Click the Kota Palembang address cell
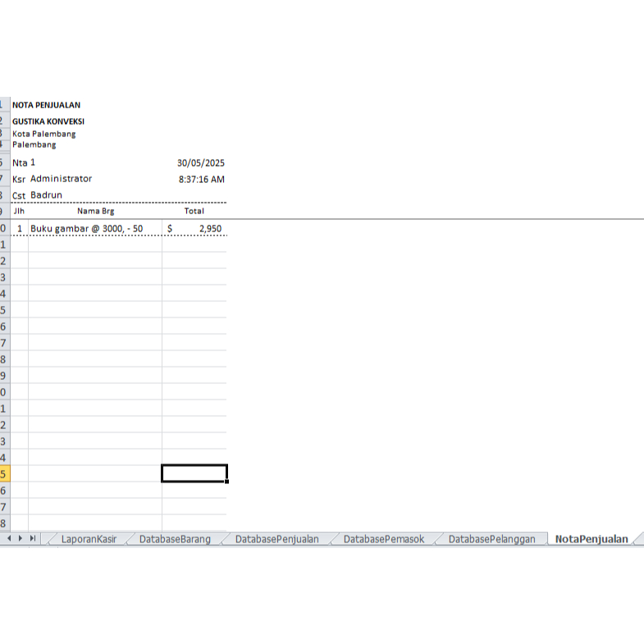This screenshot has width=644, height=644. click(44, 134)
